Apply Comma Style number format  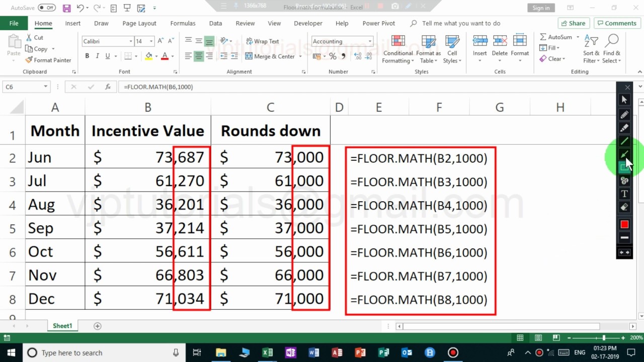(344, 56)
